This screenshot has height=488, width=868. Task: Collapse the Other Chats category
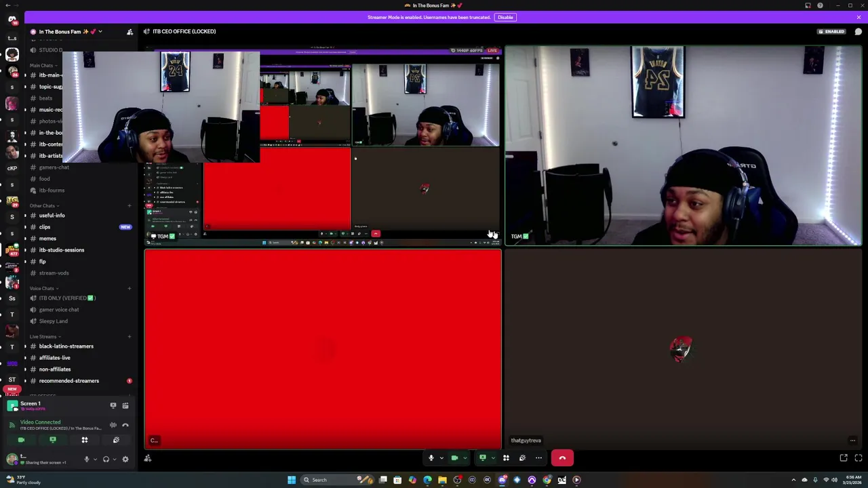point(44,205)
